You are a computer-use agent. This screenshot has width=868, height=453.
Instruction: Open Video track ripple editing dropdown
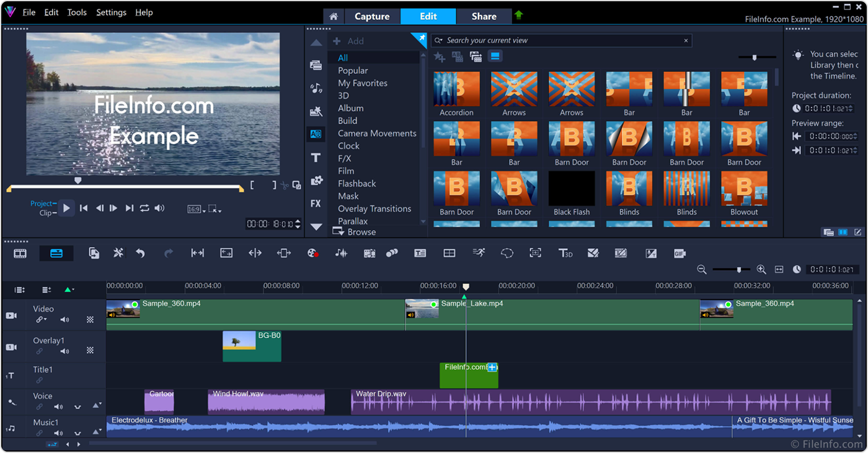42,320
